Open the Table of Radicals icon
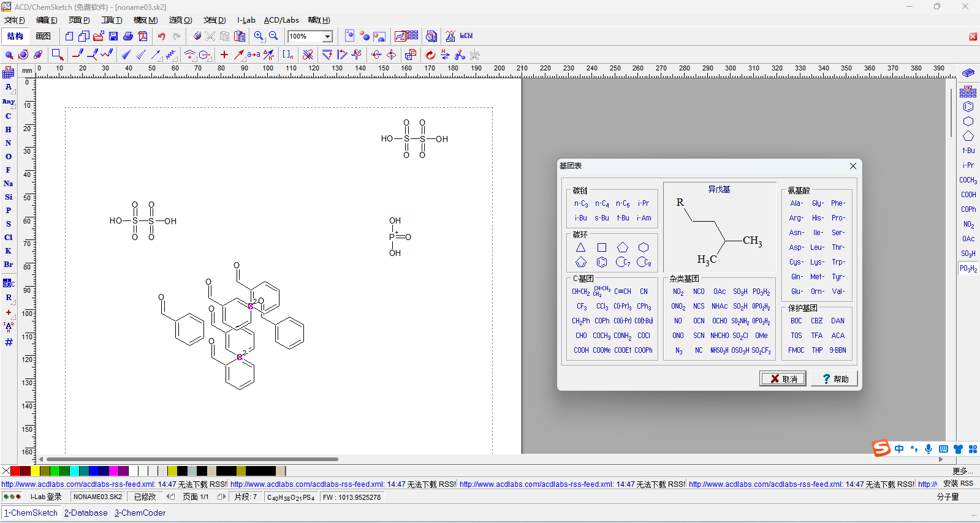Viewport: 980px width, 523px height. [968, 92]
